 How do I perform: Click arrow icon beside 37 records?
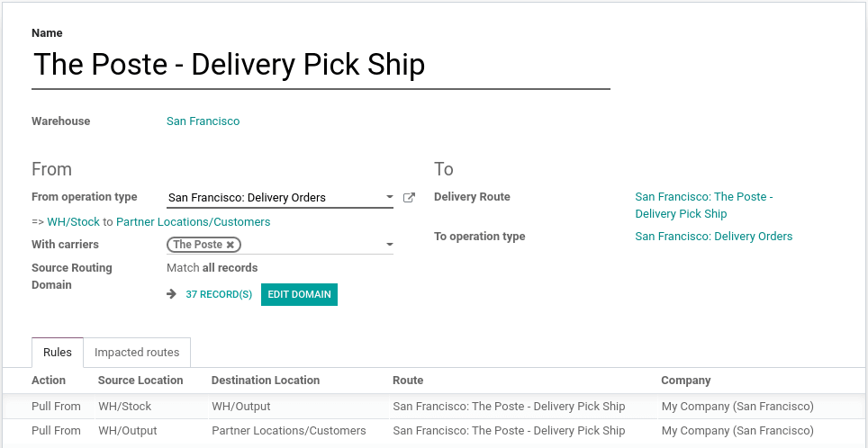[x=172, y=294]
